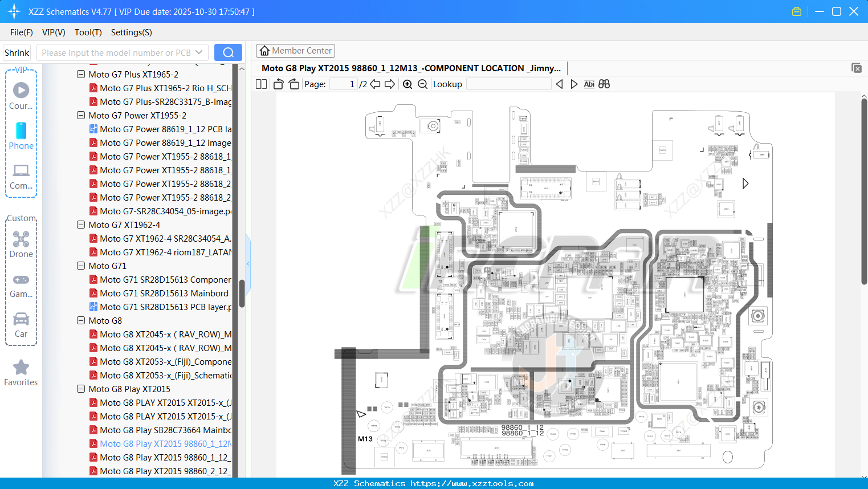Select the Car schematics category
This screenshot has height=489, width=868.
(x=21, y=325)
